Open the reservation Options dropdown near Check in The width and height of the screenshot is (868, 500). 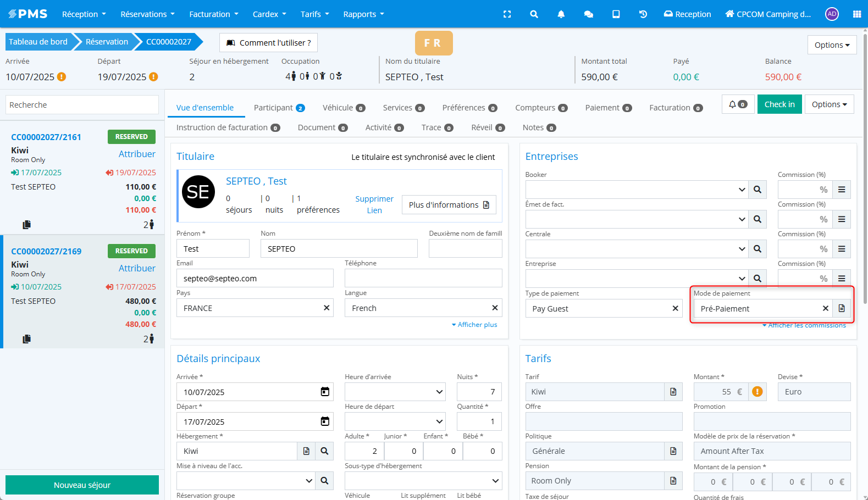[x=829, y=104]
